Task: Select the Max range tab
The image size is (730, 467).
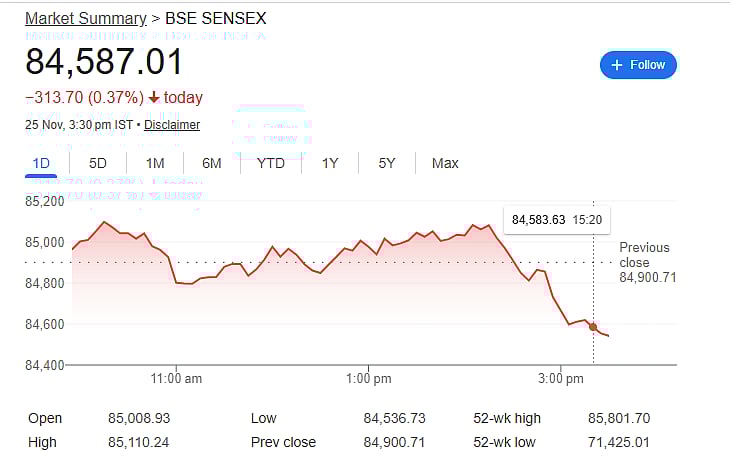Action: click(x=445, y=163)
